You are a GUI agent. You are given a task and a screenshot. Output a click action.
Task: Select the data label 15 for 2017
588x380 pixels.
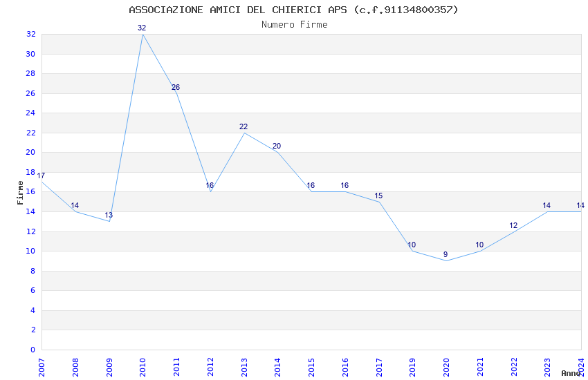378,196
